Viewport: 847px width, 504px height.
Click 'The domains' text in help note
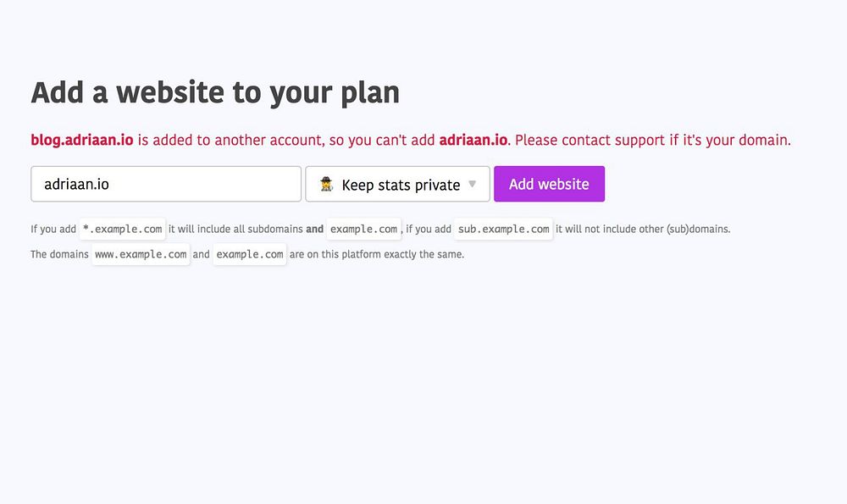tap(59, 254)
